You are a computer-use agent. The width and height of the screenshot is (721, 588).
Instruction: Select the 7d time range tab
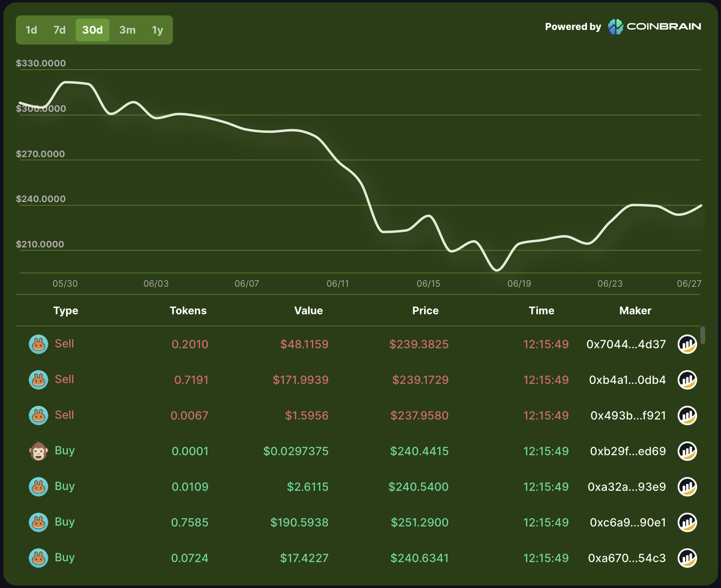click(60, 30)
